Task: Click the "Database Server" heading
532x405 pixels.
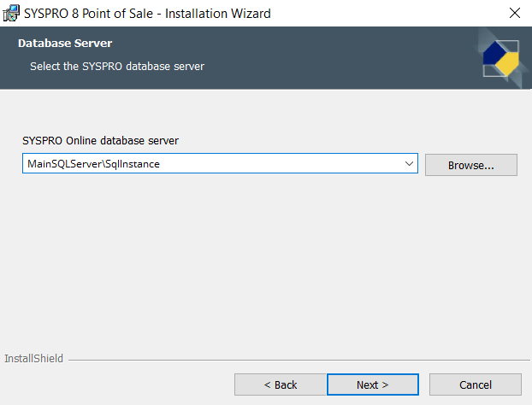Action: [x=65, y=43]
